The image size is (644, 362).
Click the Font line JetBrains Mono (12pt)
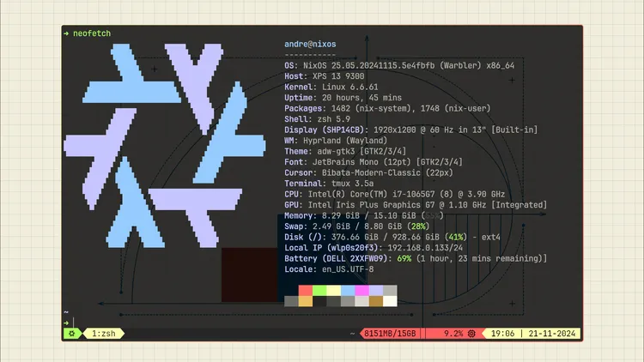point(374,162)
